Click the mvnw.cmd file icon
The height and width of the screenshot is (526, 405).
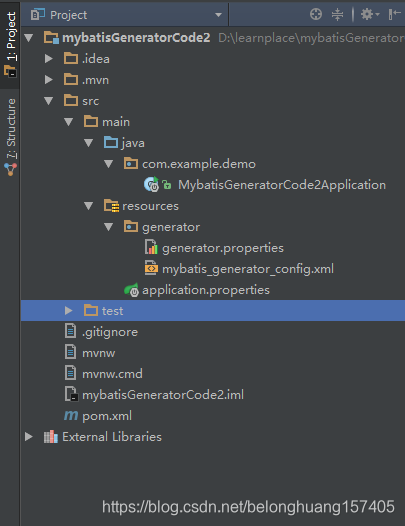tap(70, 374)
